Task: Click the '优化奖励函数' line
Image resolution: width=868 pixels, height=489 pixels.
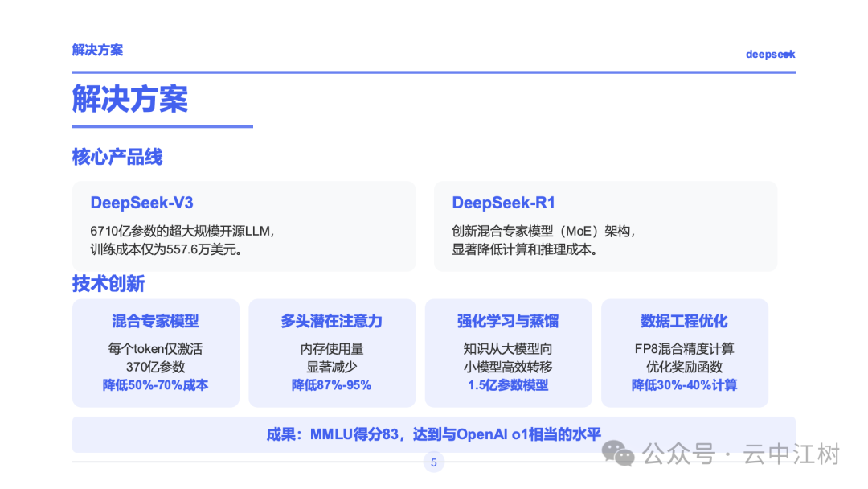Action: tap(684, 368)
